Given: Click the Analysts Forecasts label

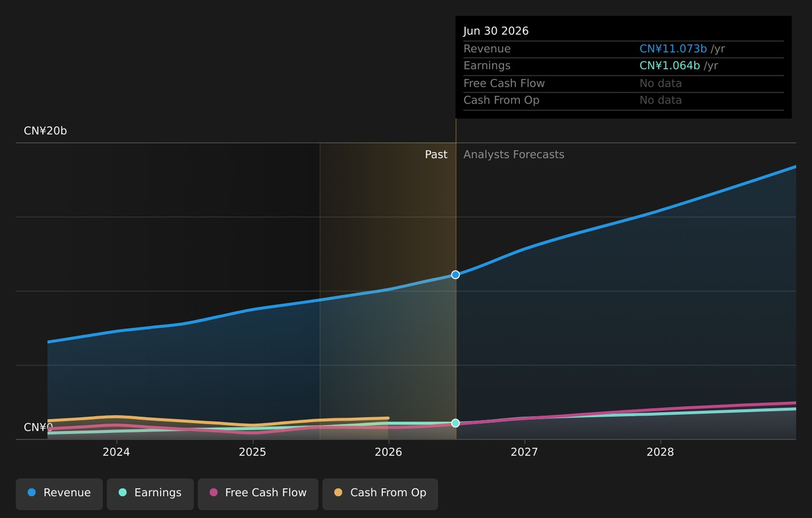Looking at the screenshot, I should tap(514, 154).
